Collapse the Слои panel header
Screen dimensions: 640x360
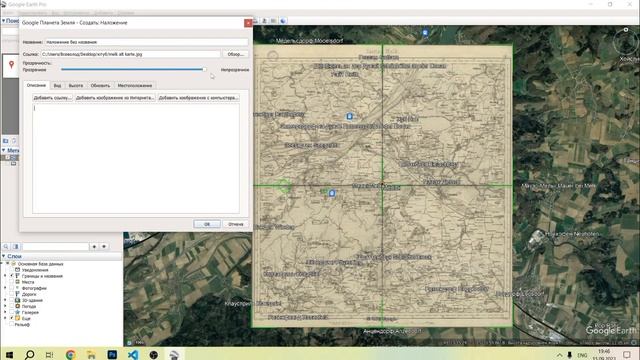(4, 256)
